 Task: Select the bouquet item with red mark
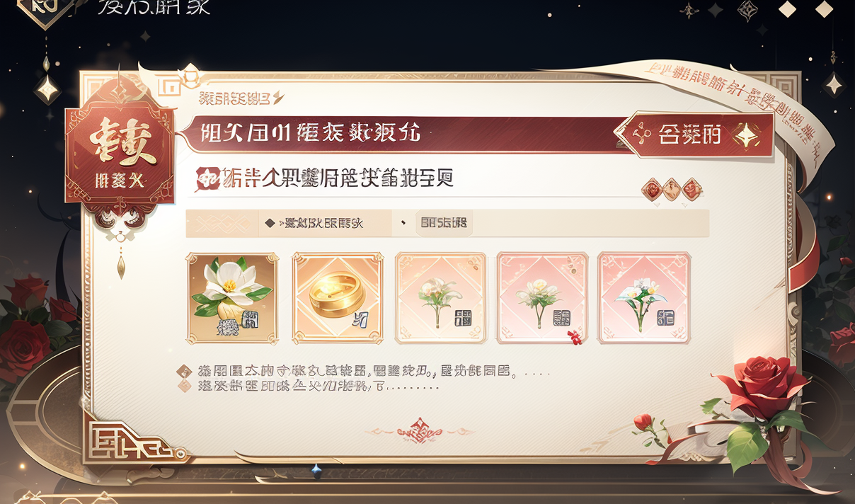542,298
